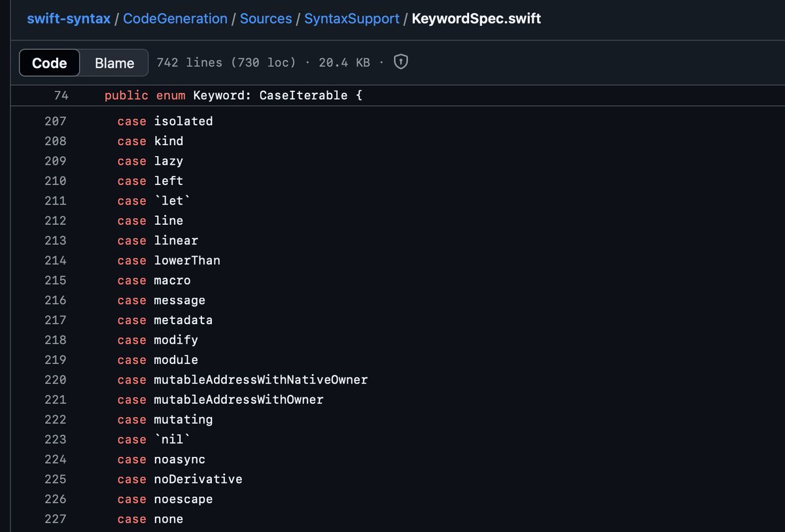Select line number 225
This screenshot has height=532, width=785.
coord(56,479)
